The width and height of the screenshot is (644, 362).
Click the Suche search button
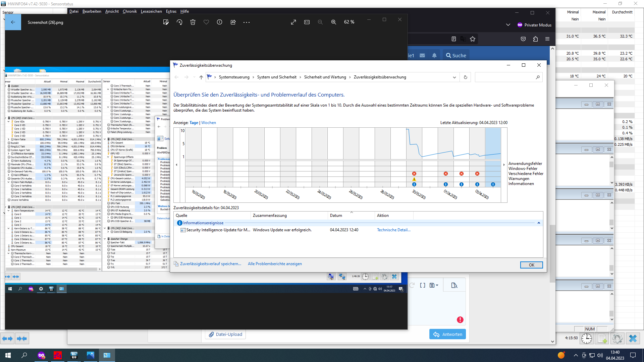click(x=456, y=56)
